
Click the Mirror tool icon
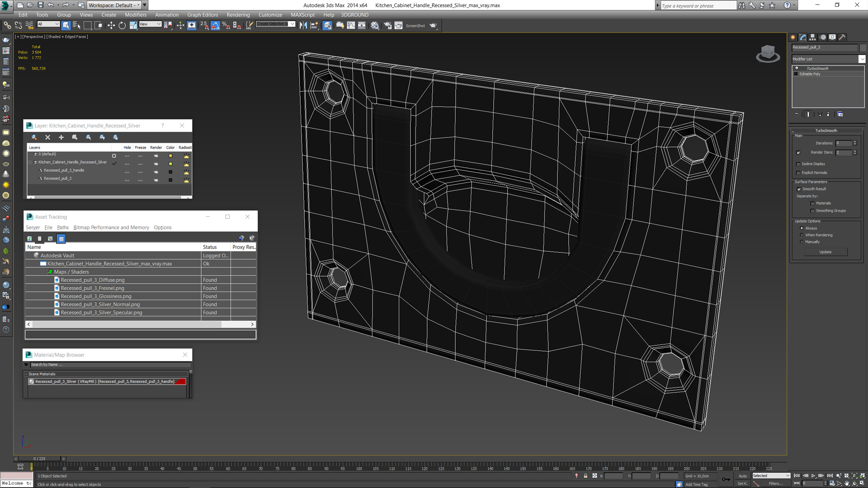[303, 25]
